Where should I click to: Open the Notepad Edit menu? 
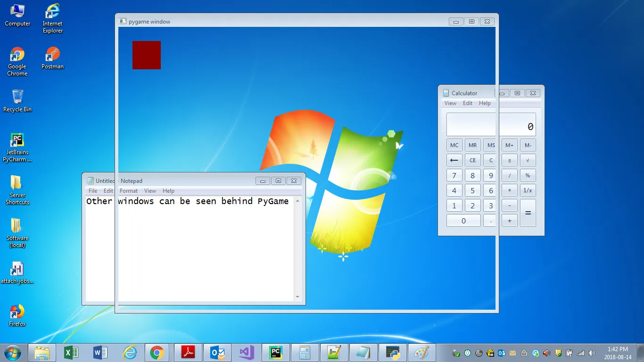coord(108,191)
